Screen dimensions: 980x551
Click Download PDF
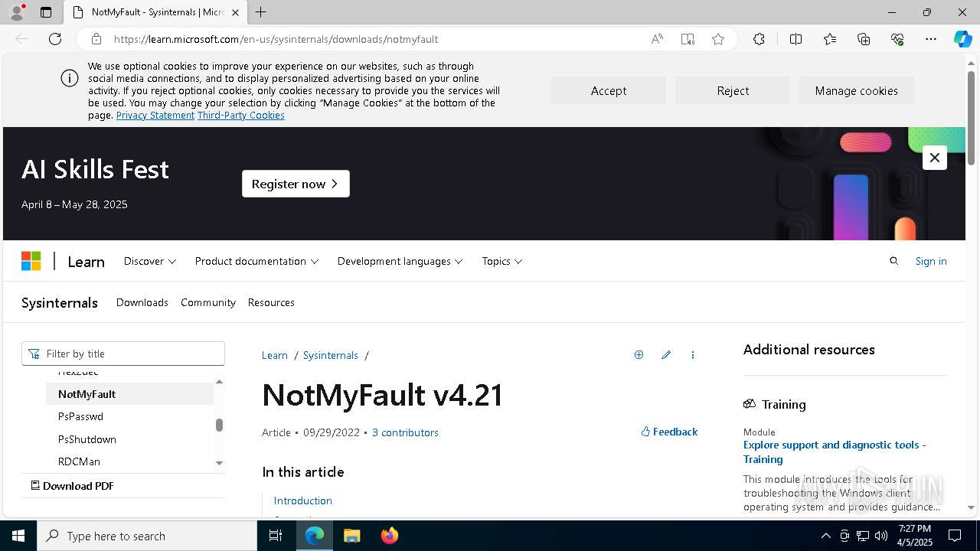[x=72, y=486]
